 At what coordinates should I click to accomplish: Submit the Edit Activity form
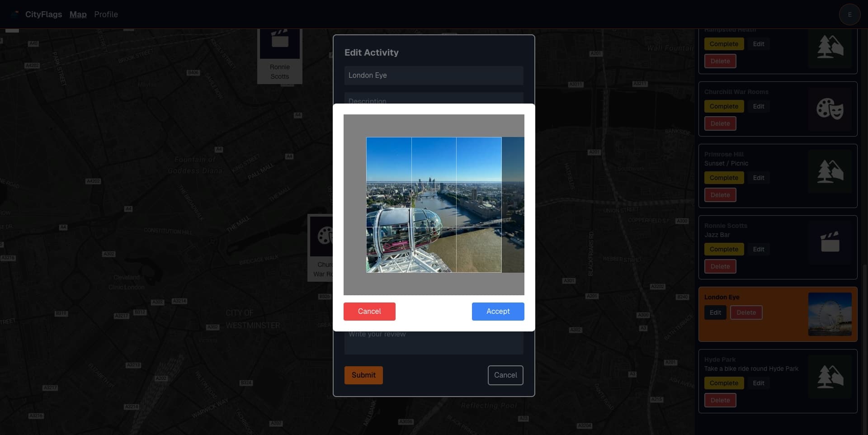coord(363,375)
